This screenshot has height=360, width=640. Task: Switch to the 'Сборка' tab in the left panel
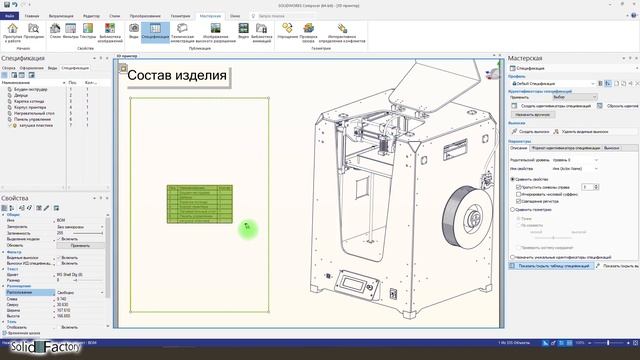tap(9, 68)
